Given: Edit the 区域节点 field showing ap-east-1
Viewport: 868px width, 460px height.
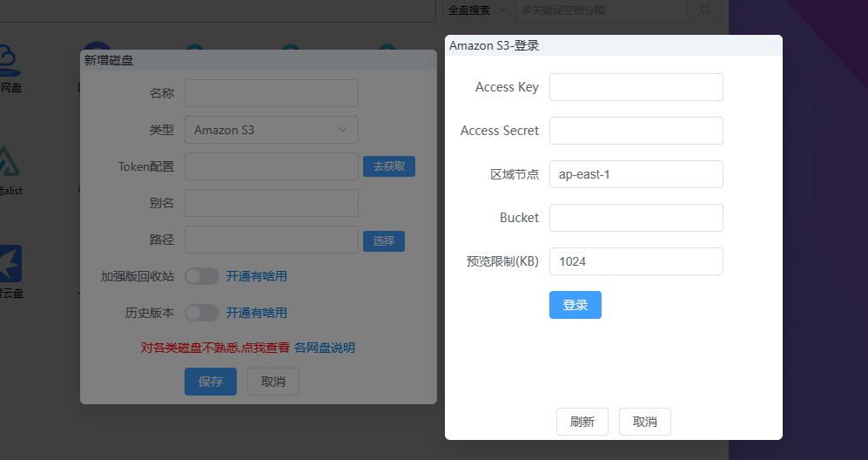Looking at the screenshot, I should 636,174.
